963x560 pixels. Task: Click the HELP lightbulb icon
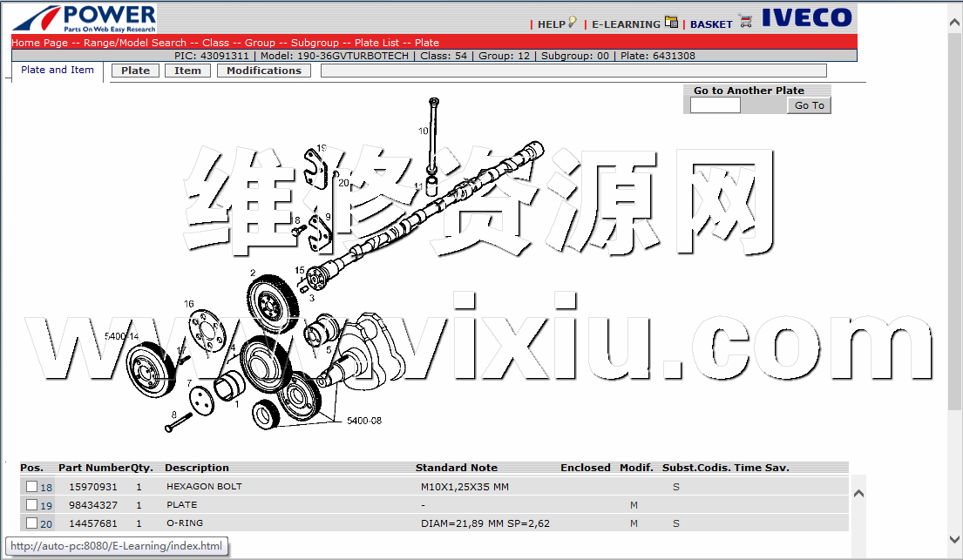[573, 23]
